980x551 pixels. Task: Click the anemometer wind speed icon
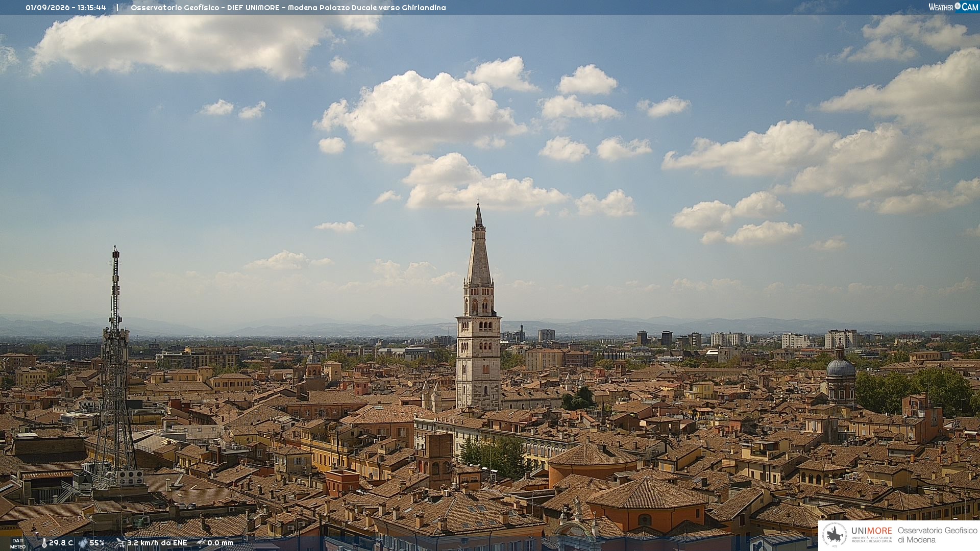point(120,543)
